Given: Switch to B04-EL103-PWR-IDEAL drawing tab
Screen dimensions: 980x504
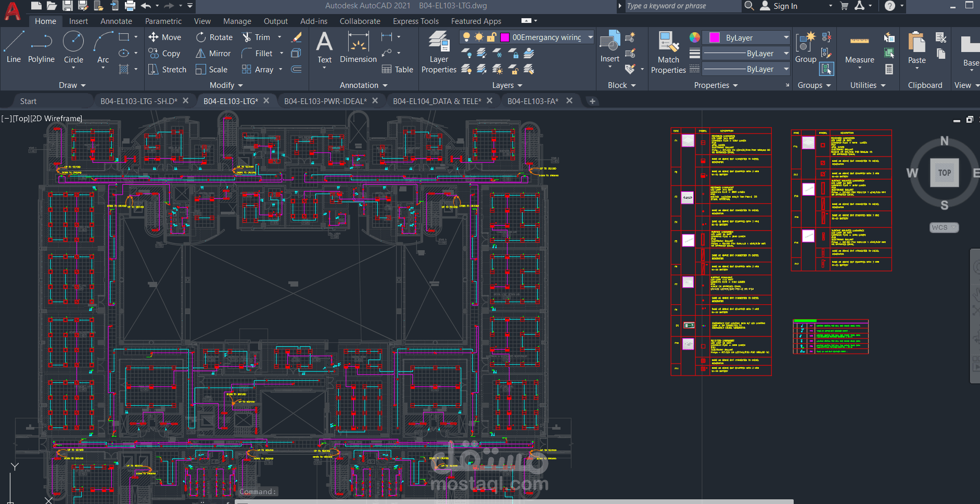Looking at the screenshot, I should (x=325, y=101).
